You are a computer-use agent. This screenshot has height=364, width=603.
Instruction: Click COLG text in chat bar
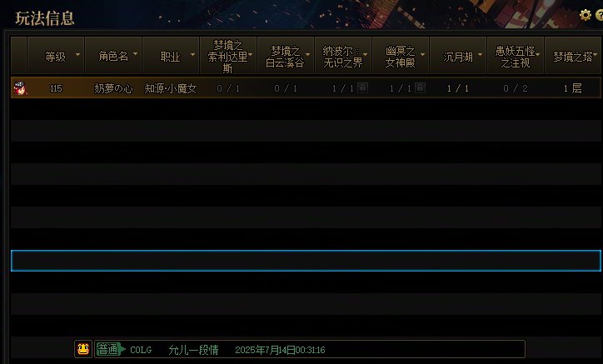[x=141, y=350]
